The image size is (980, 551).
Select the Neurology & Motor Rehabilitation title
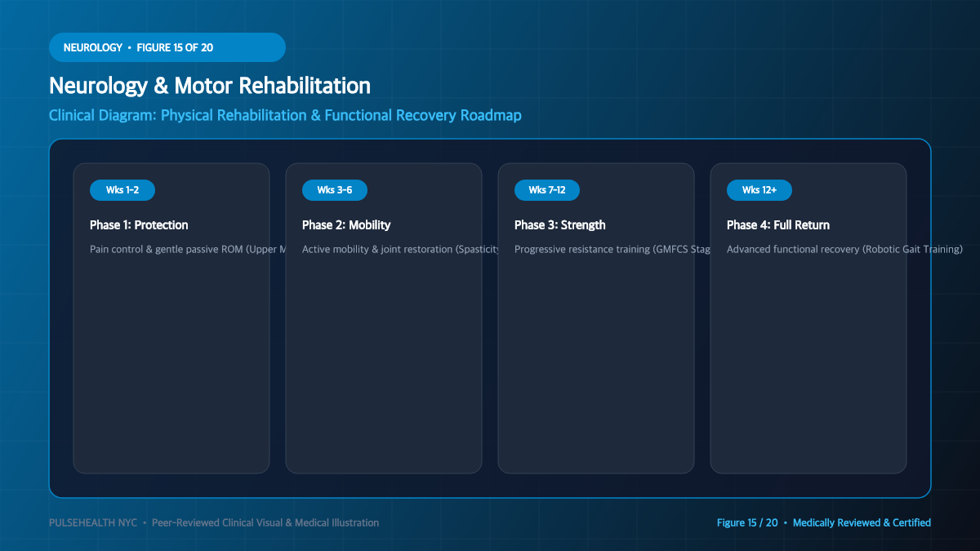(210, 86)
